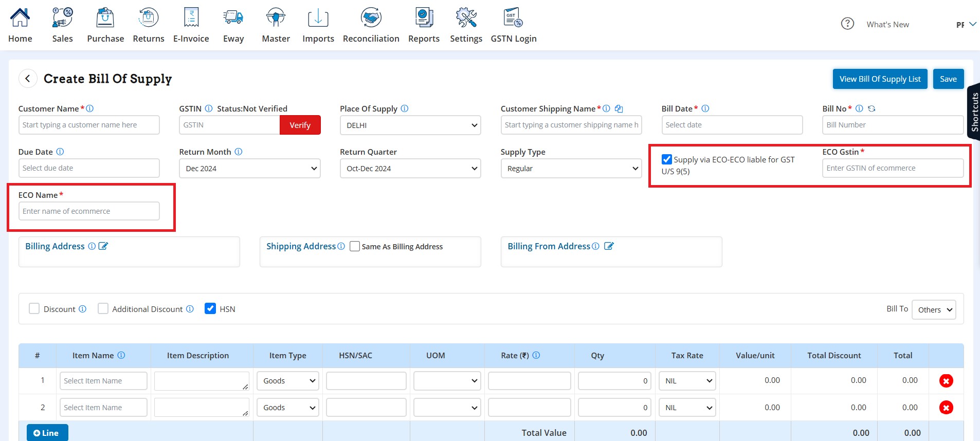Click the Qty field in row 1
This screenshot has height=441, width=980.
click(614, 381)
